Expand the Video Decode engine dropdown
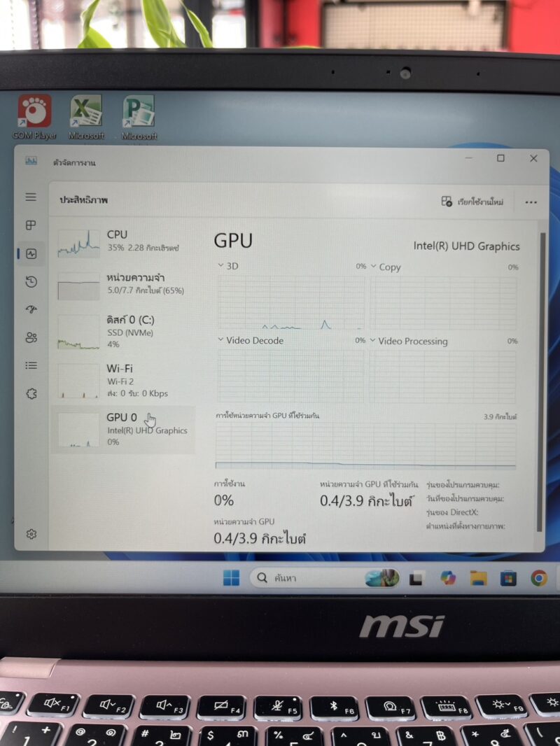Image resolution: width=560 pixels, height=746 pixels. (x=221, y=340)
